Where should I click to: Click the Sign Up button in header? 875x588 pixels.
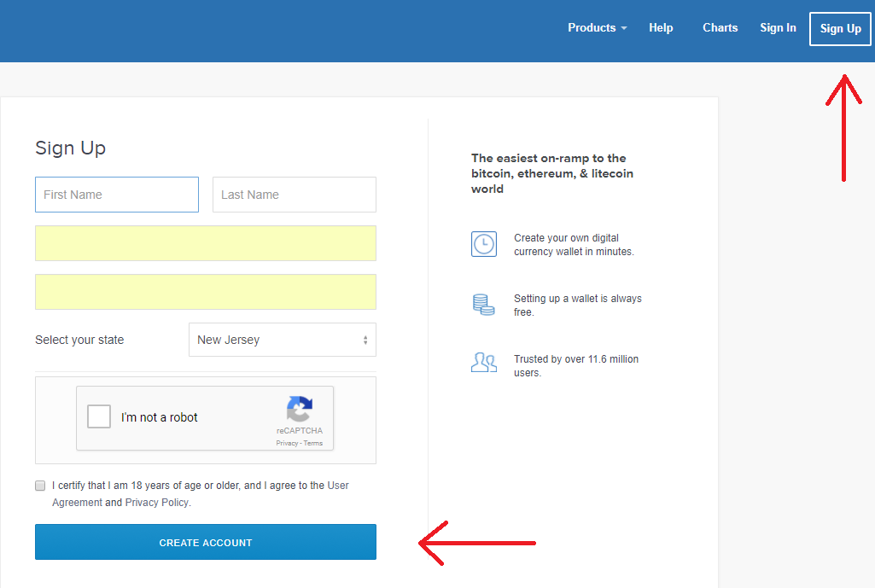pos(840,28)
